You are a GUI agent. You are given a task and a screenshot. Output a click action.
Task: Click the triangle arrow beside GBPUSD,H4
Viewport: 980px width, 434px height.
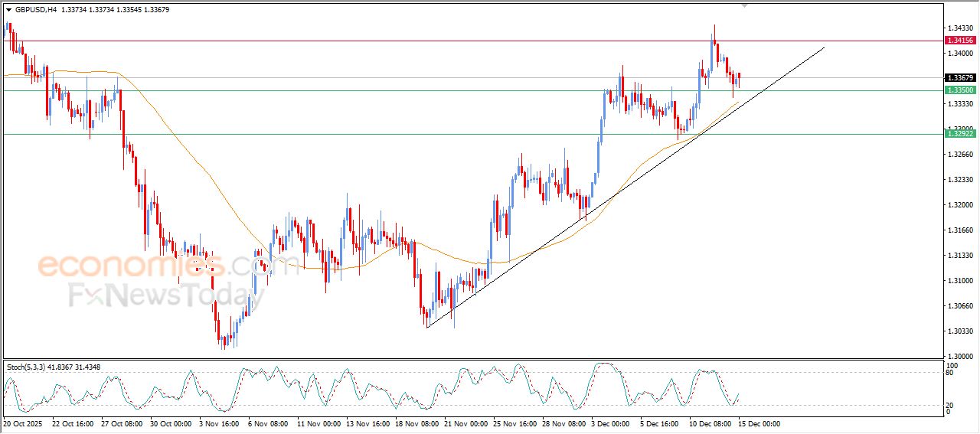pyautogui.click(x=8, y=10)
